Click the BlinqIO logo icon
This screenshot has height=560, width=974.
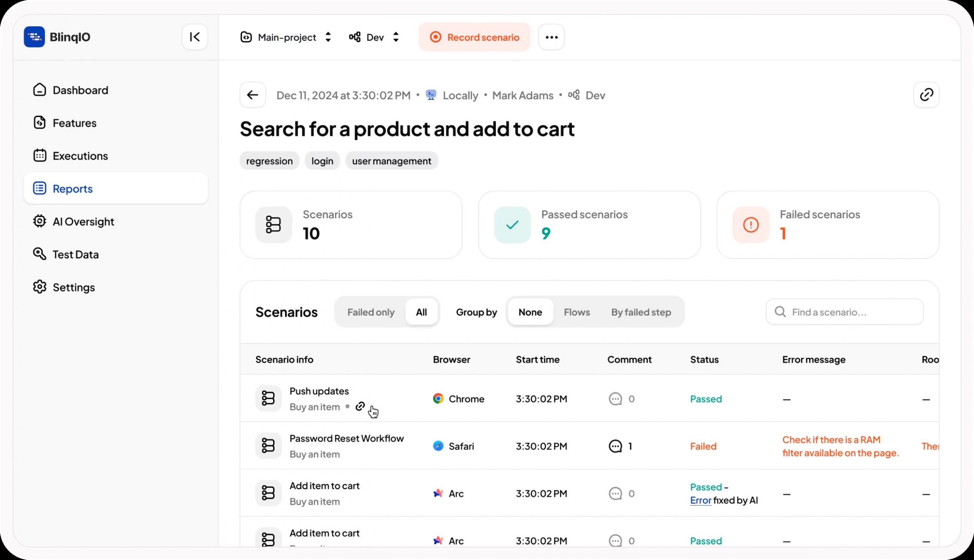tap(34, 37)
